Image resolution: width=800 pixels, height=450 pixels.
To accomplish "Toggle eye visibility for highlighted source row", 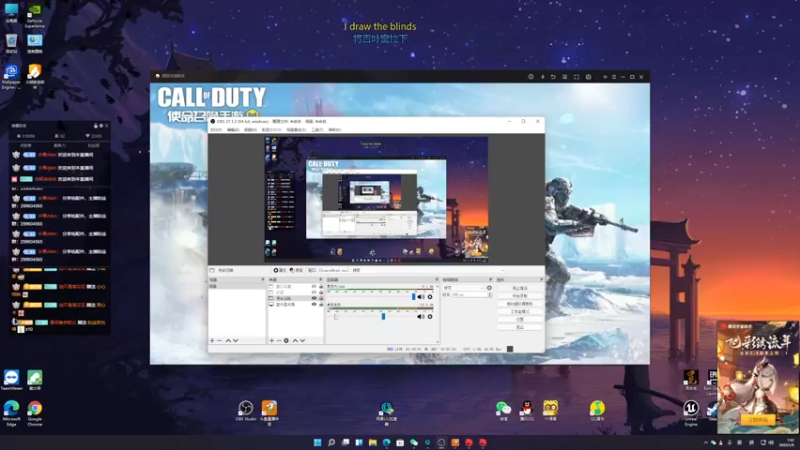I will pos(314,298).
